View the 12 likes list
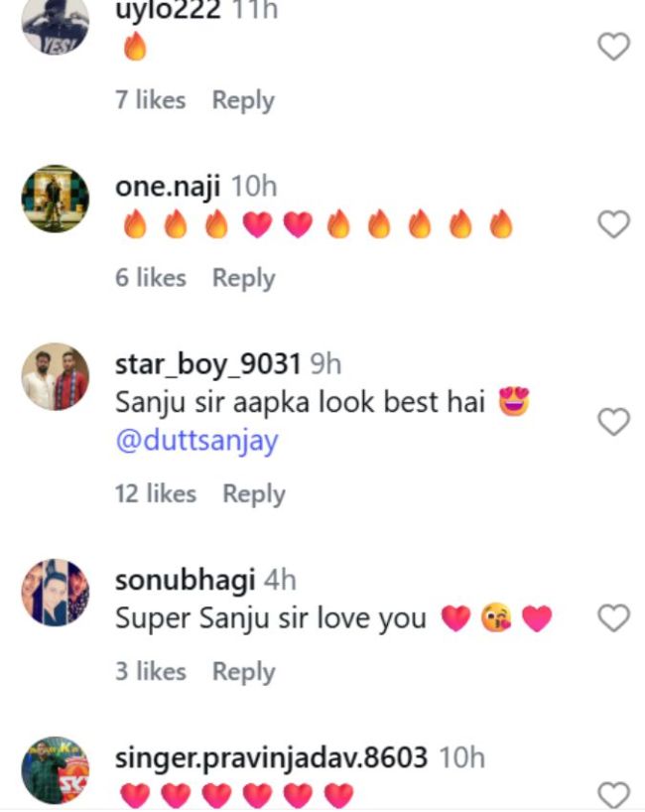This screenshot has height=812, width=645. click(x=156, y=493)
